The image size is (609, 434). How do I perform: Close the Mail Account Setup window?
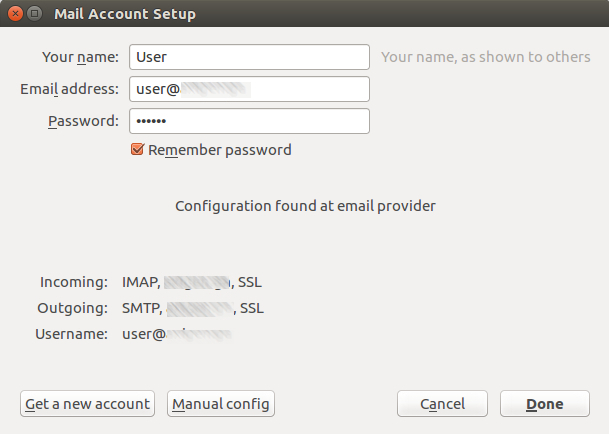tap(14, 14)
